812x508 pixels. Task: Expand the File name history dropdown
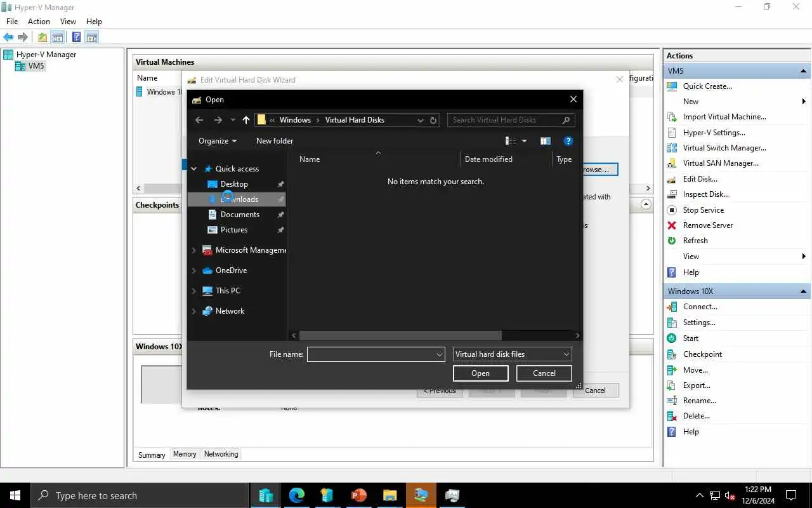click(x=440, y=354)
